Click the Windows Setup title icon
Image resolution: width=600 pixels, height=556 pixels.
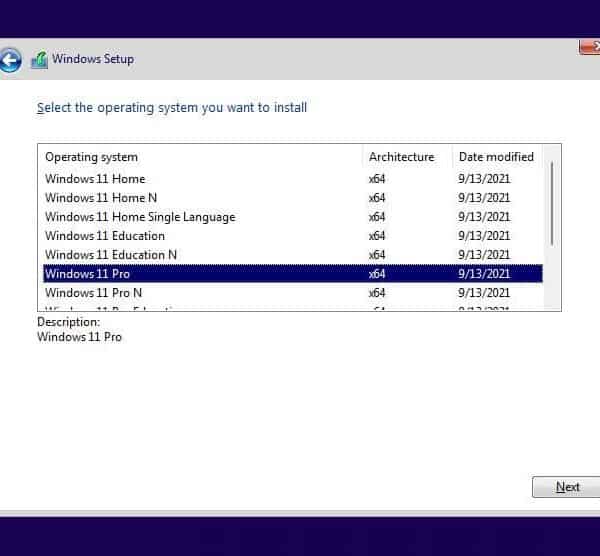[x=39, y=60]
